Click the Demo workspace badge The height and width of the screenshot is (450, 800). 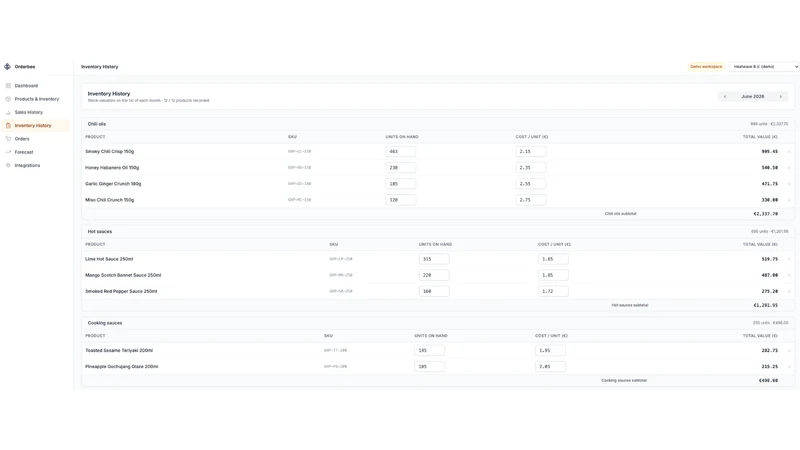pyautogui.click(x=706, y=67)
